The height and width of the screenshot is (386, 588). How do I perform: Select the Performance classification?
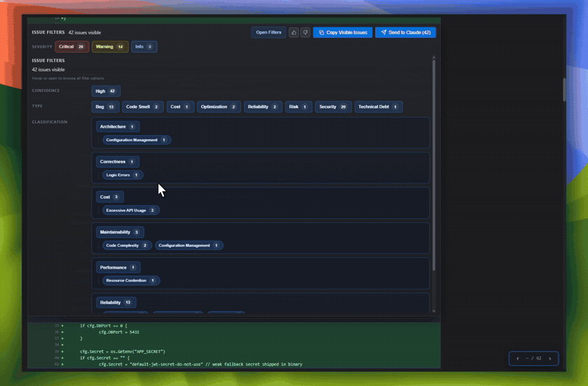118,268
